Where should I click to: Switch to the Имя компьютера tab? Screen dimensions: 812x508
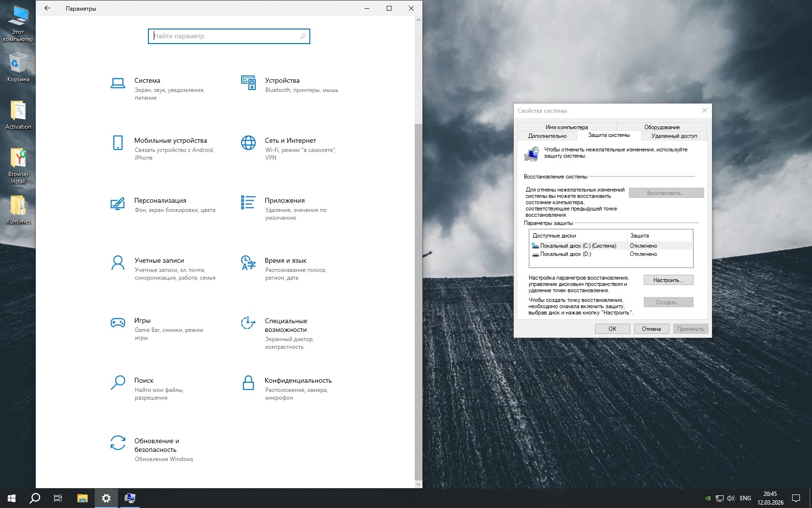click(x=566, y=127)
